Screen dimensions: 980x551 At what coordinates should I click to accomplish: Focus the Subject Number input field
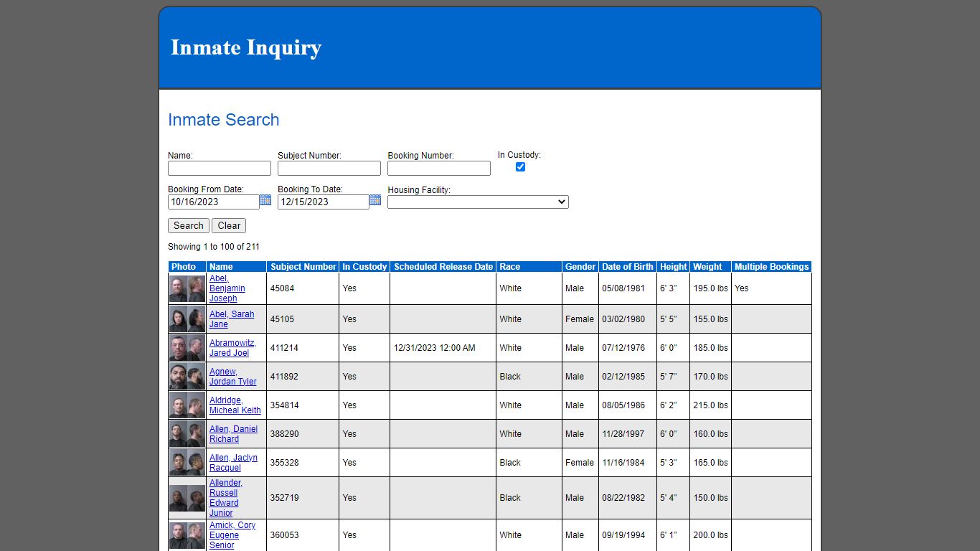click(x=329, y=168)
